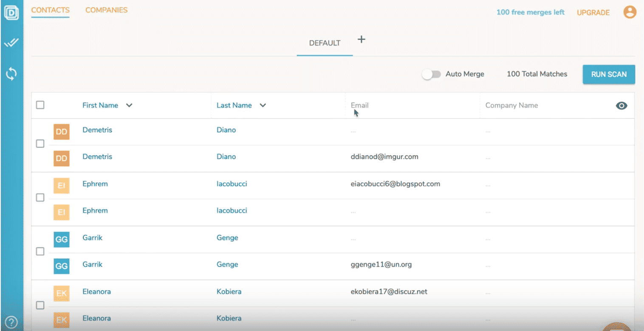Click the First Name column header label
Viewport: 644px width, 331px height.
(100, 105)
